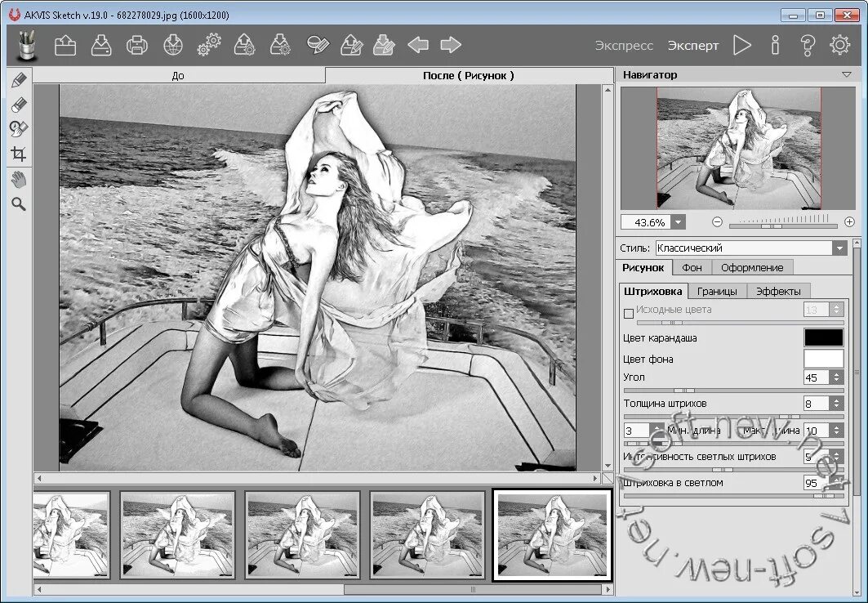Open preferences gear icon

coord(839,45)
